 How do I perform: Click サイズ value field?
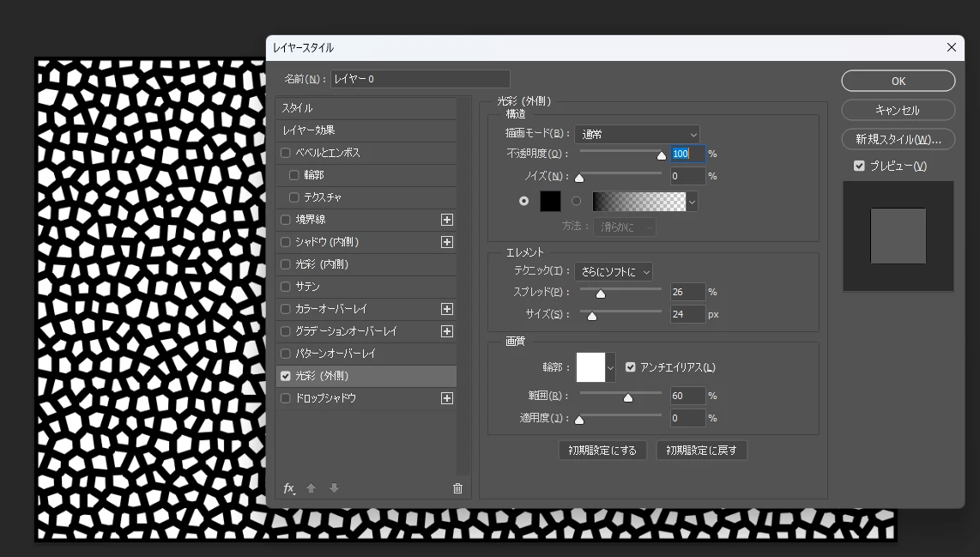[x=687, y=314]
